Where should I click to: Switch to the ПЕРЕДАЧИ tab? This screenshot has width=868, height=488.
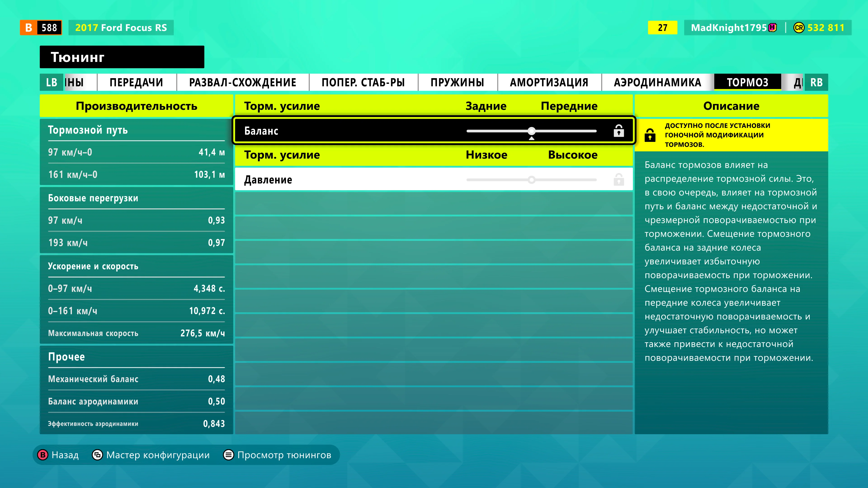click(137, 82)
